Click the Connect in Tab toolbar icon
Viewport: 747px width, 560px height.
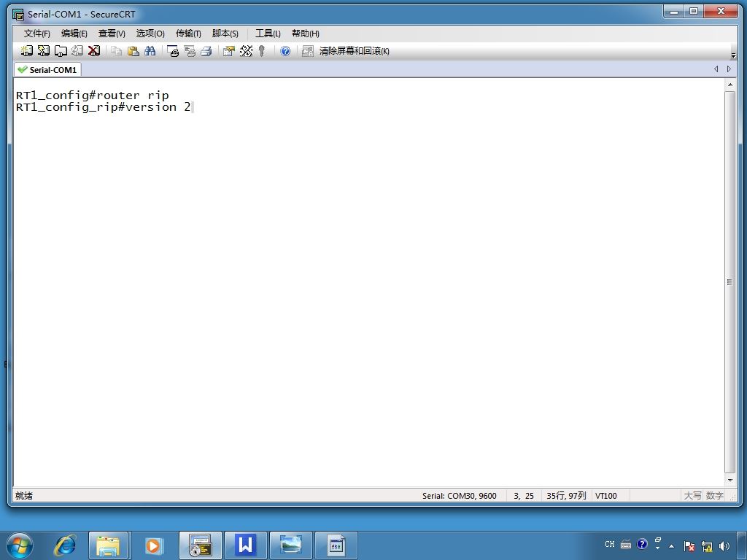coord(61,51)
